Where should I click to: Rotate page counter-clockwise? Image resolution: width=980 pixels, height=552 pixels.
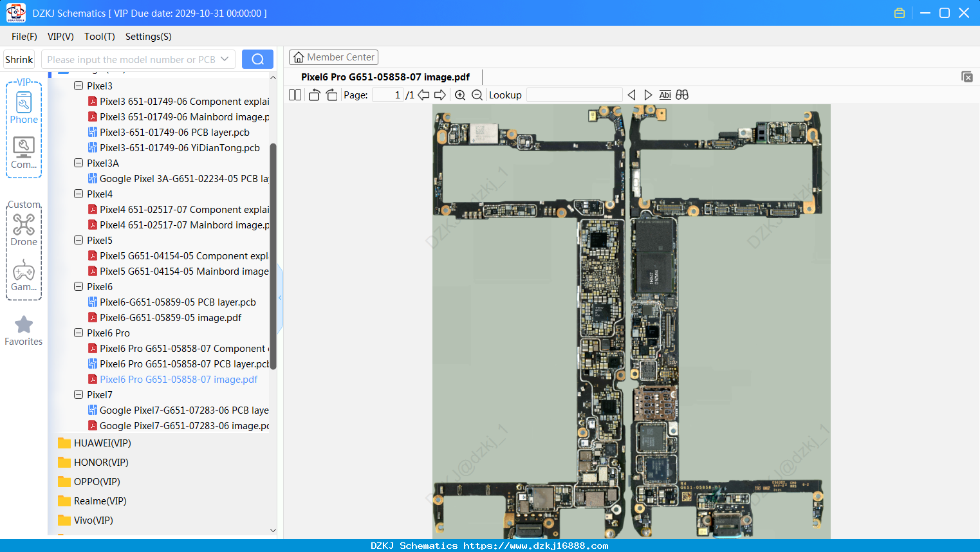[314, 95]
